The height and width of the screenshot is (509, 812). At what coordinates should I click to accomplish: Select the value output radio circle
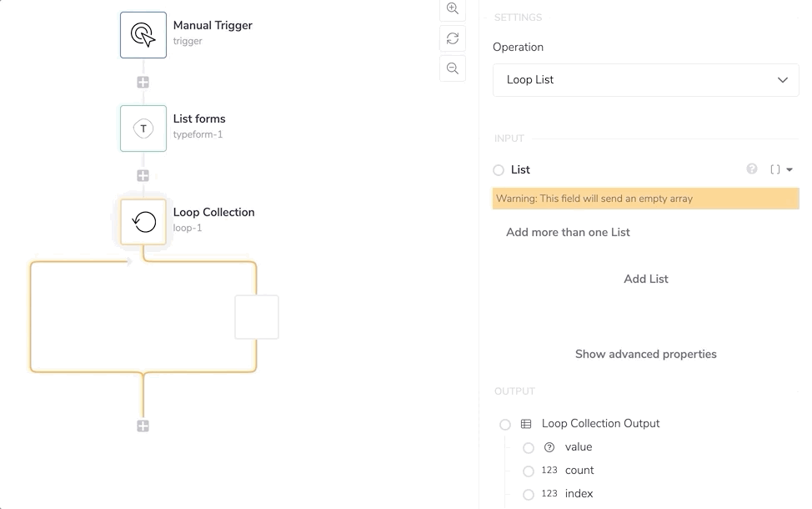pyautogui.click(x=529, y=448)
